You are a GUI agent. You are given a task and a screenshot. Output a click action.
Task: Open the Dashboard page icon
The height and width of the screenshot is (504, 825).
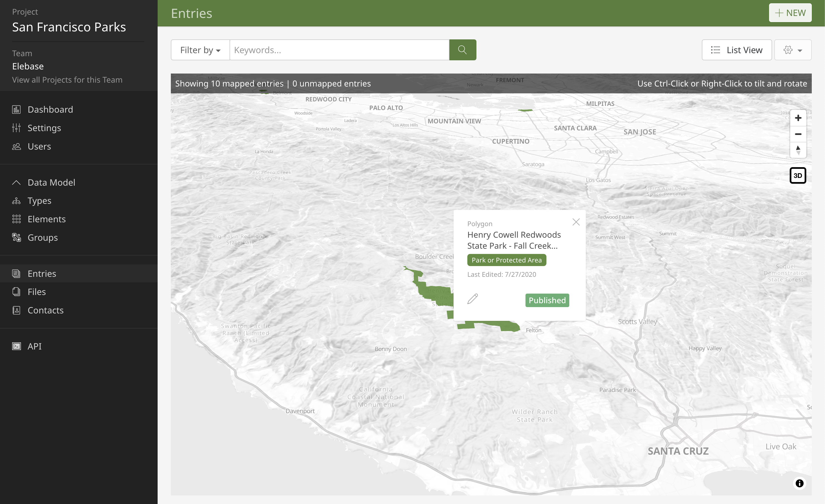[x=17, y=109]
